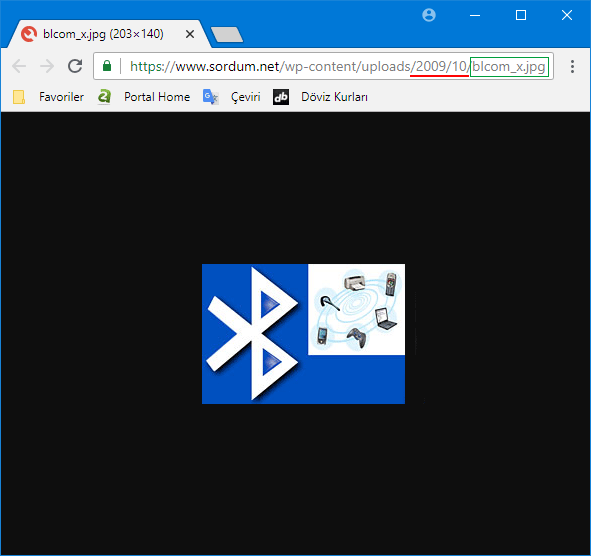Select the blcom_x.jpg (203×140) tab

(x=109, y=34)
